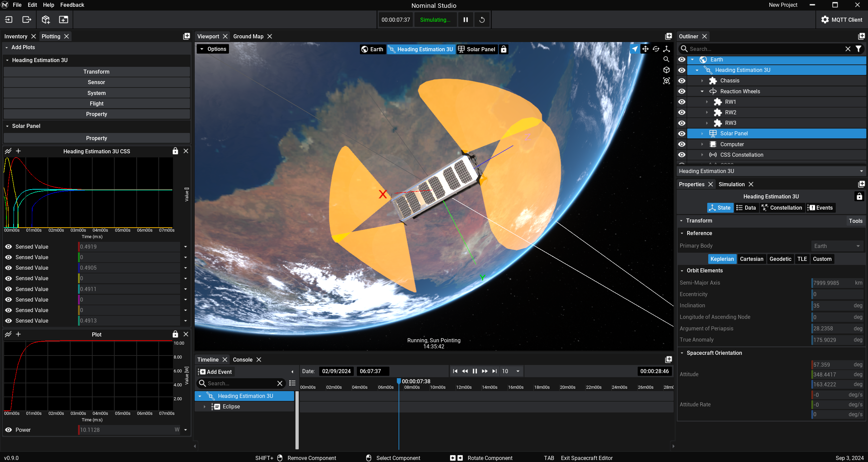Click the viewport magnifier zoom icon
This screenshot has height=462, width=868.
click(666, 59)
